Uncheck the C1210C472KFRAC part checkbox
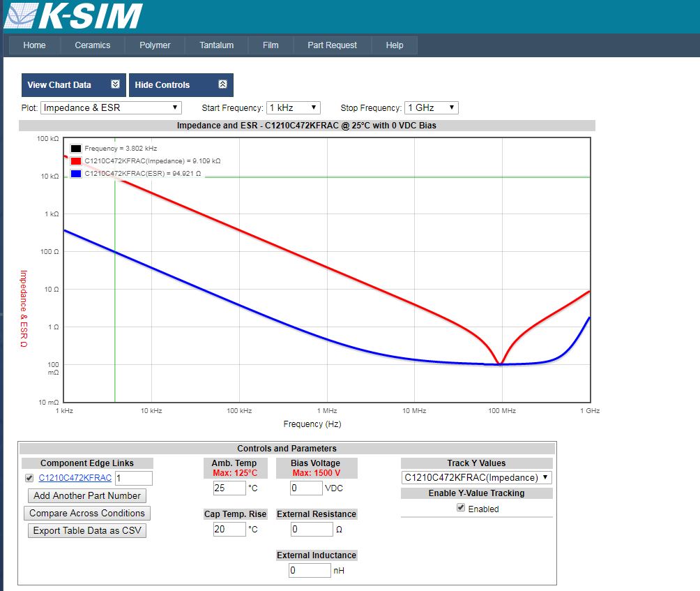The width and height of the screenshot is (700, 591). (x=29, y=478)
